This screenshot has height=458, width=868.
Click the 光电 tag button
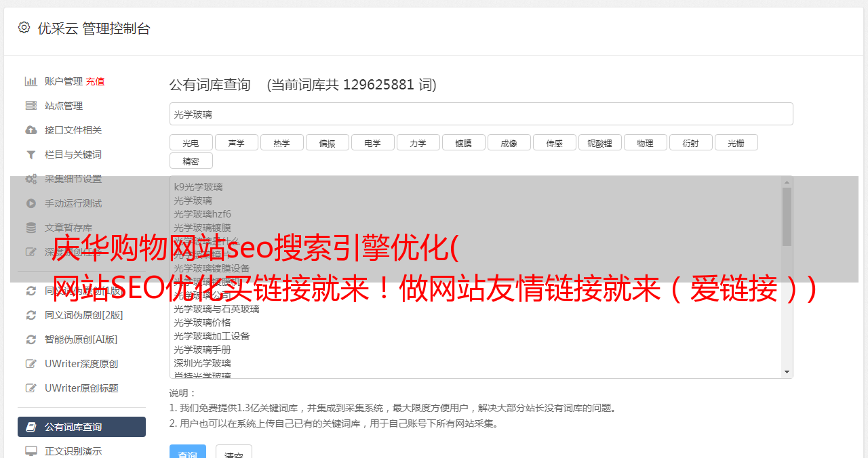(x=191, y=142)
